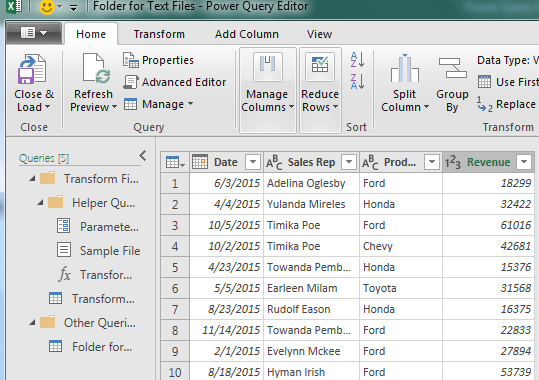Open the Quick Access Toolbar customize arrow

(x=73, y=8)
